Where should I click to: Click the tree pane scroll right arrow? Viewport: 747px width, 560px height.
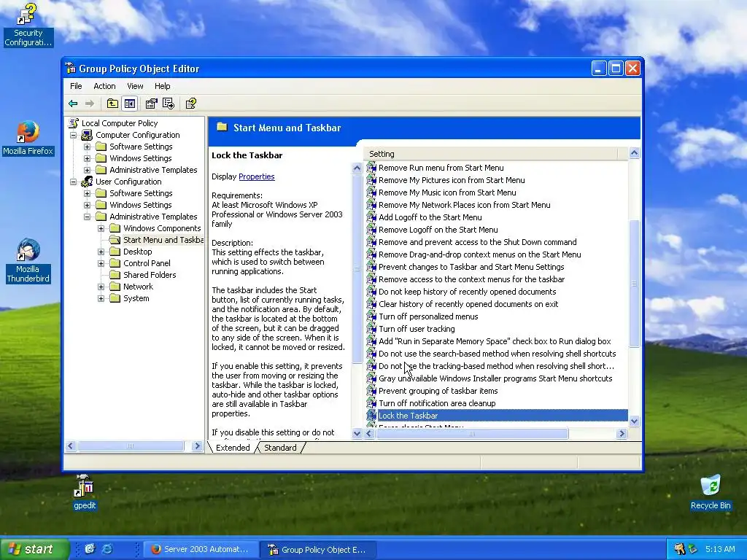coord(197,446)
